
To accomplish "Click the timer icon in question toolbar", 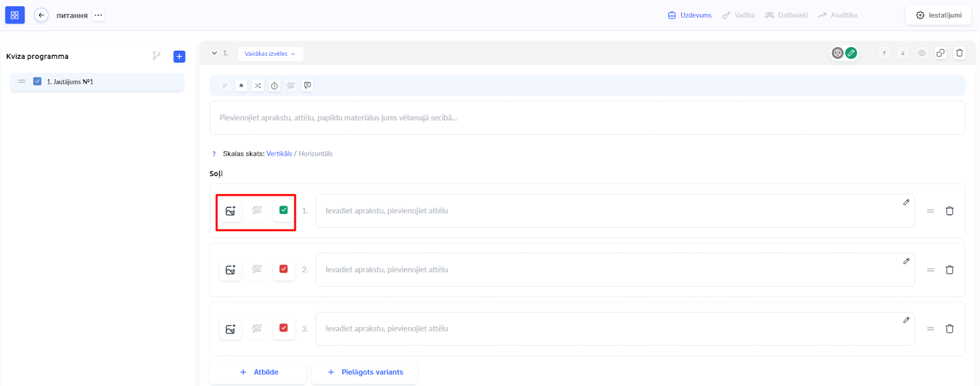I will click(x=274, y=86).
